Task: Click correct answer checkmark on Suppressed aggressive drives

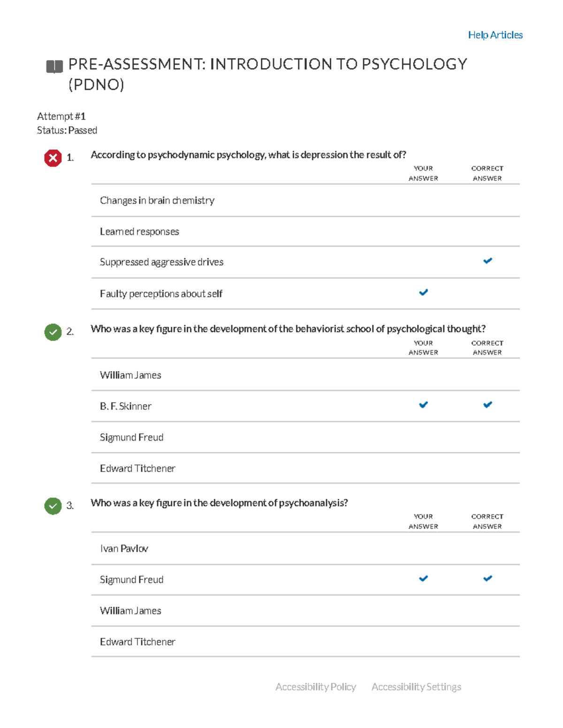Action: point(487,261)
